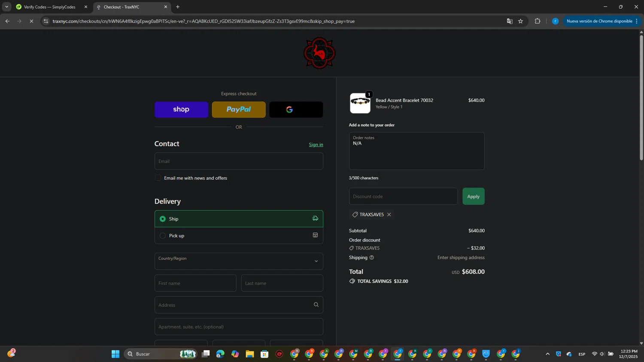The height and width of the screenshot is (362, 644).
Task: Open Chrome extensions puzzle icon
Action: (537, 21)
